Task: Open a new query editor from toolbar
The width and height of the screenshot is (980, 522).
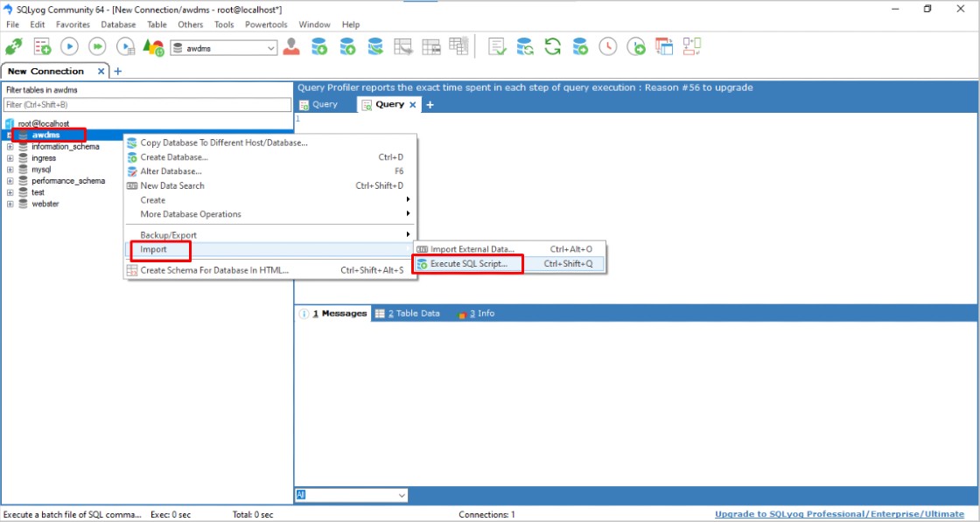Action: 42,47
